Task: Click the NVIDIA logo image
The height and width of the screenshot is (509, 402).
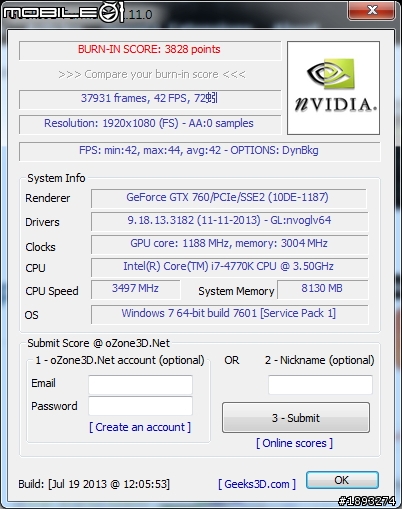Action: click(333, 88)
